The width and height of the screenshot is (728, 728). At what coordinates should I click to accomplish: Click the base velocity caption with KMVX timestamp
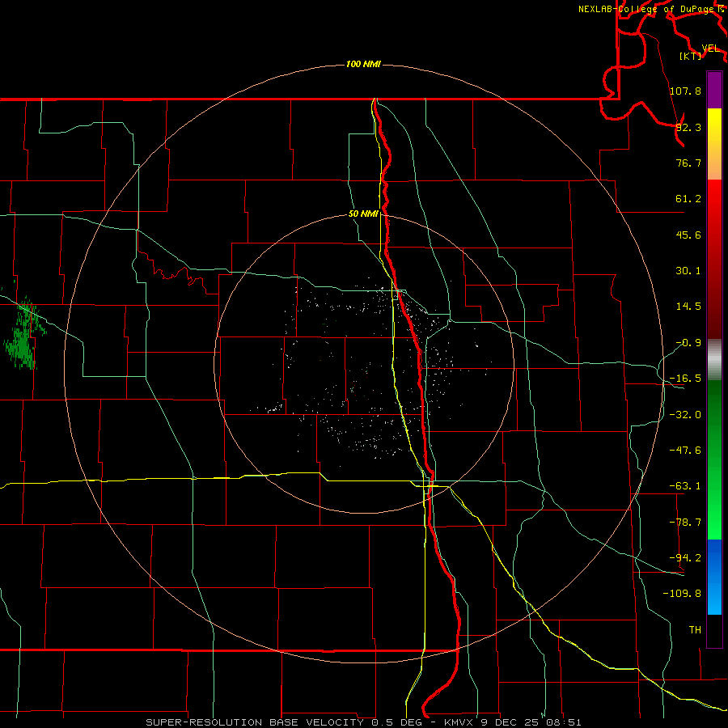point(363,722)
